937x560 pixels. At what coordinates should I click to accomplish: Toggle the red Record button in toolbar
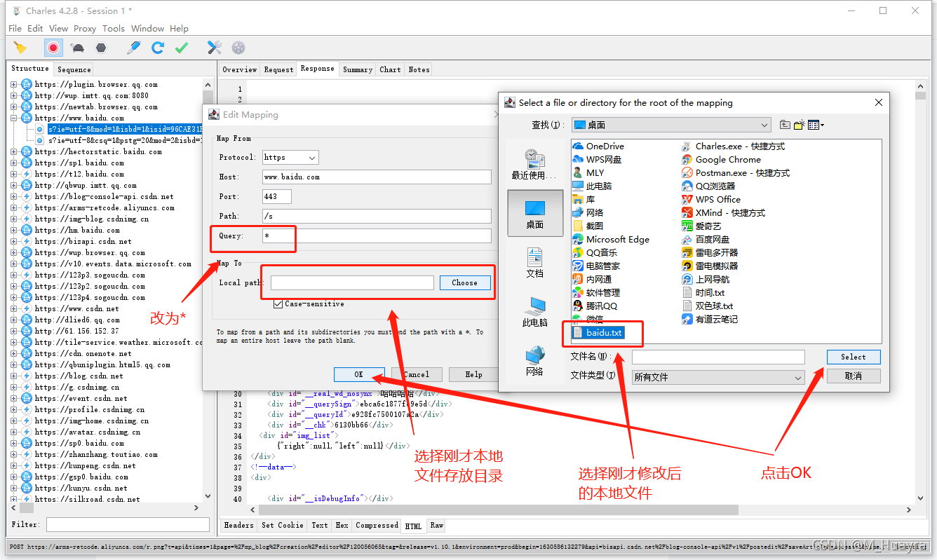point(53,48)
